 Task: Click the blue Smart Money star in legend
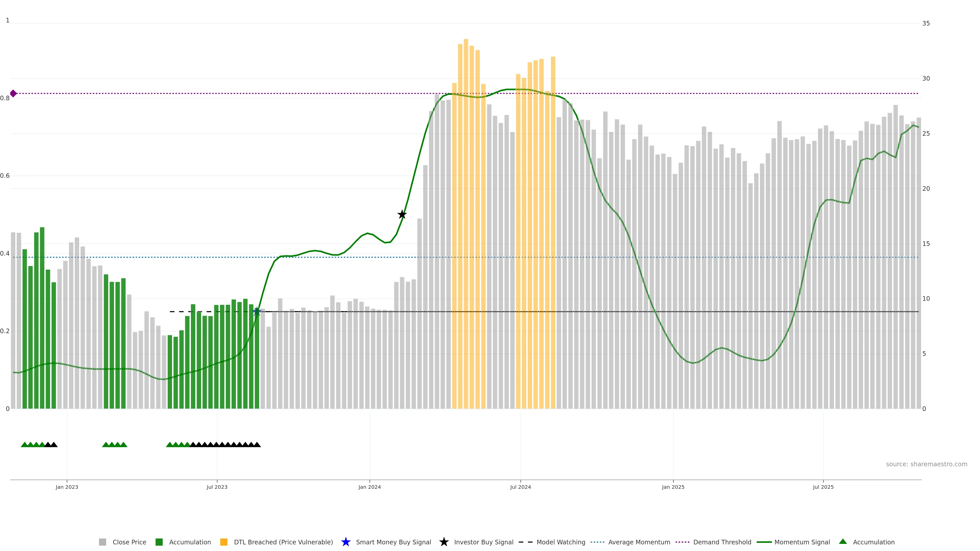click(346, 542)
